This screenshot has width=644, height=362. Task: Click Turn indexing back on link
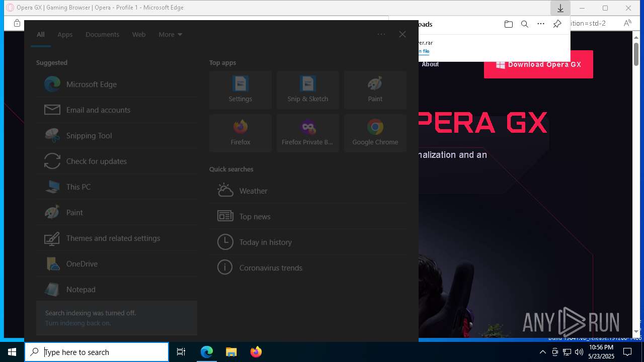coord(78,323)
